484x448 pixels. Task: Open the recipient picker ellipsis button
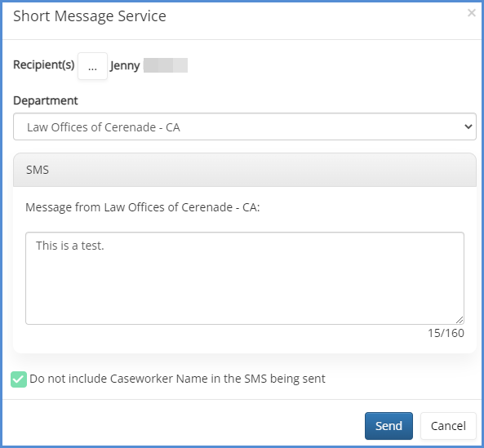point(92,66)
